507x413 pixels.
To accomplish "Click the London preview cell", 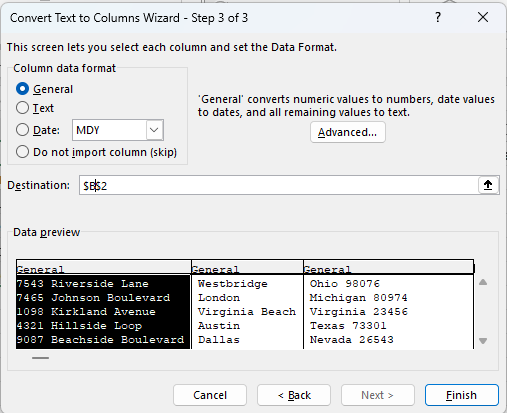I will pos(219,298).
